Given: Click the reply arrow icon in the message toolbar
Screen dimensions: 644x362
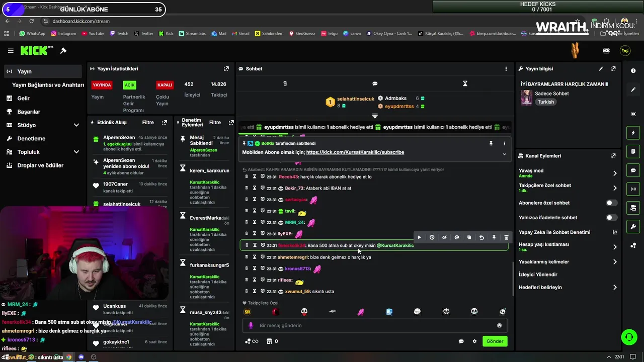Looking at the screenshot, I should 481,237.
